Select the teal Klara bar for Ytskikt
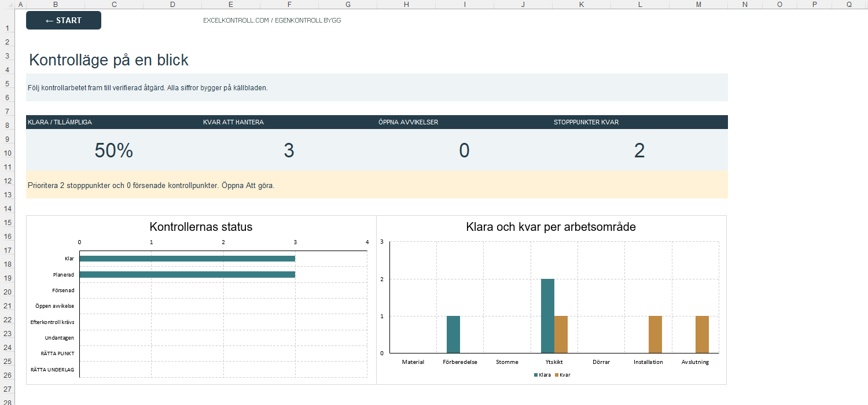The image size is (868, 405). (547, 316)
